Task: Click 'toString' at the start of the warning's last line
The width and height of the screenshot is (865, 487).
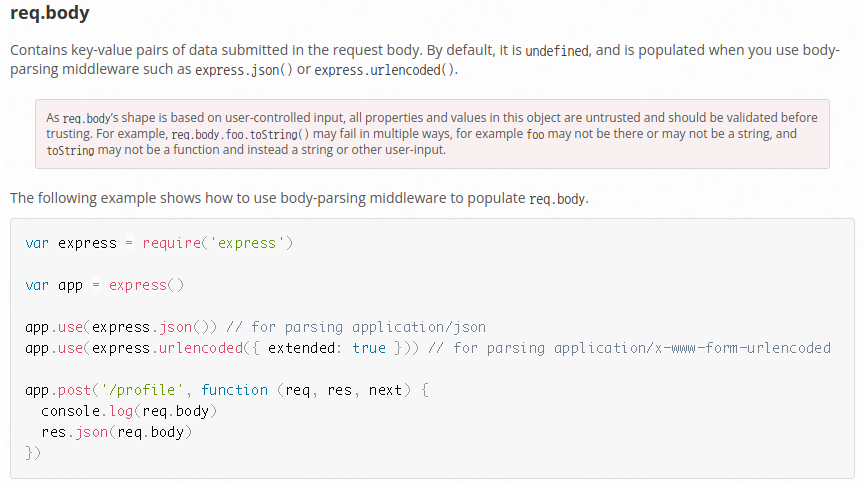Action: [x=70, y=151]
